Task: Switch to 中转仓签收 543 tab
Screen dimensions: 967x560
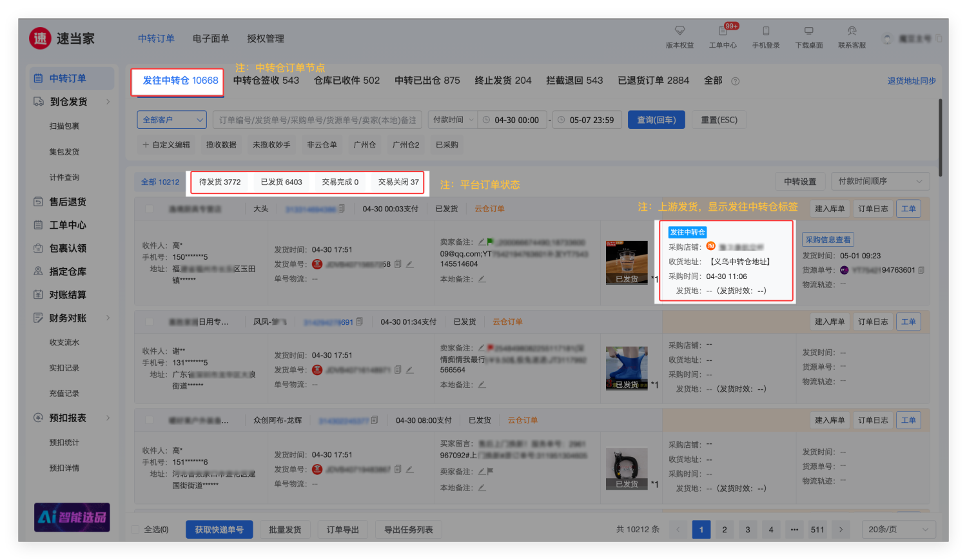Action: [266, 81]
